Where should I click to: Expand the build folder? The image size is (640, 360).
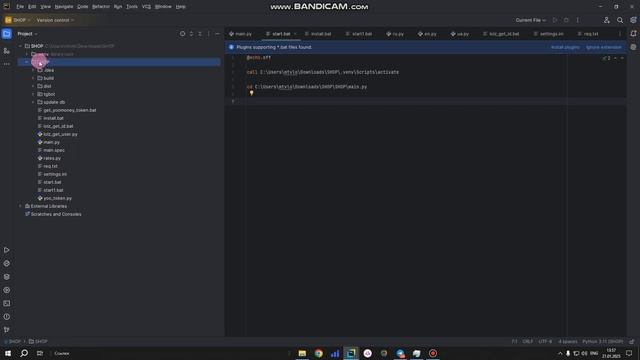tap(33, 78)
